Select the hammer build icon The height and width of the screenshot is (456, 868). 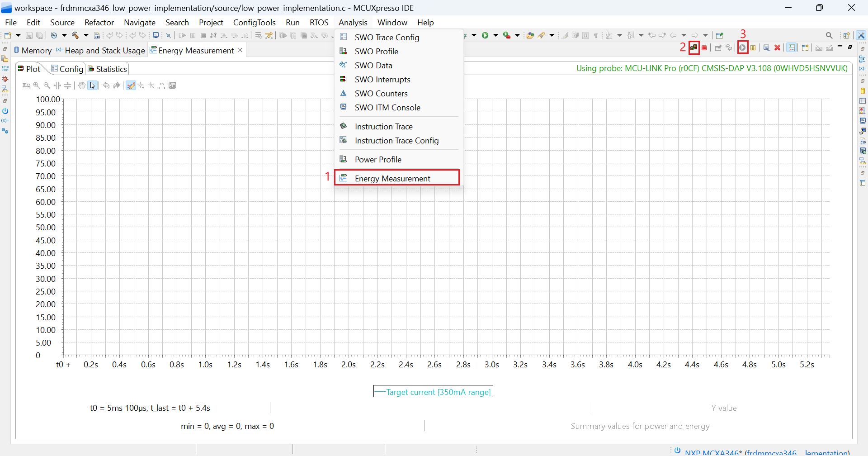(75, 35)
